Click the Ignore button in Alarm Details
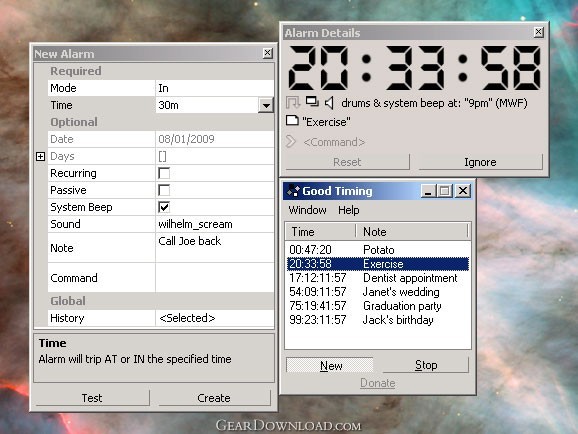This screenshot has height=434, width=578. (480, 162)
